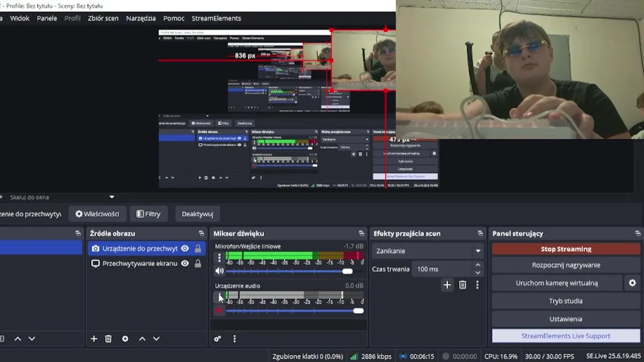The height and width of the screenshot is (362, 644).
Task: Undock the Efekty przejścia scen panel
Action: point(480,233)
